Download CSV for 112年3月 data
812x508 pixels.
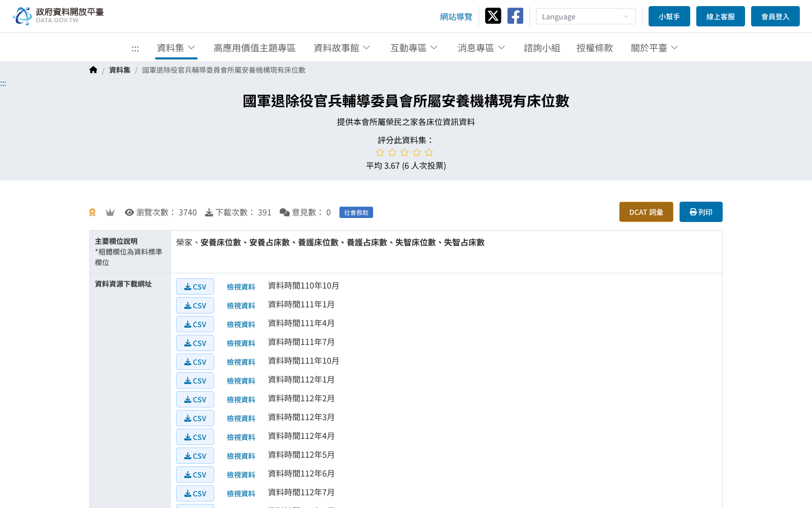point(195,418)
